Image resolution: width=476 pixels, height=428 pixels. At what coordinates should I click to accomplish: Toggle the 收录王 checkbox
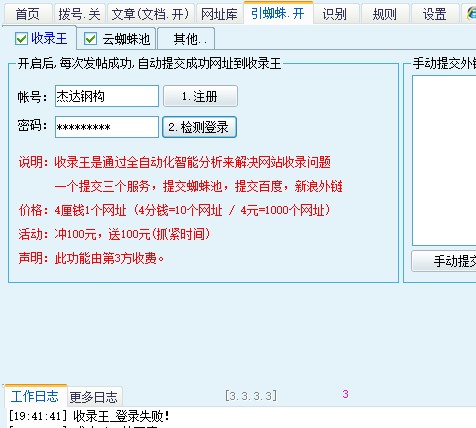tap(21, 39)
